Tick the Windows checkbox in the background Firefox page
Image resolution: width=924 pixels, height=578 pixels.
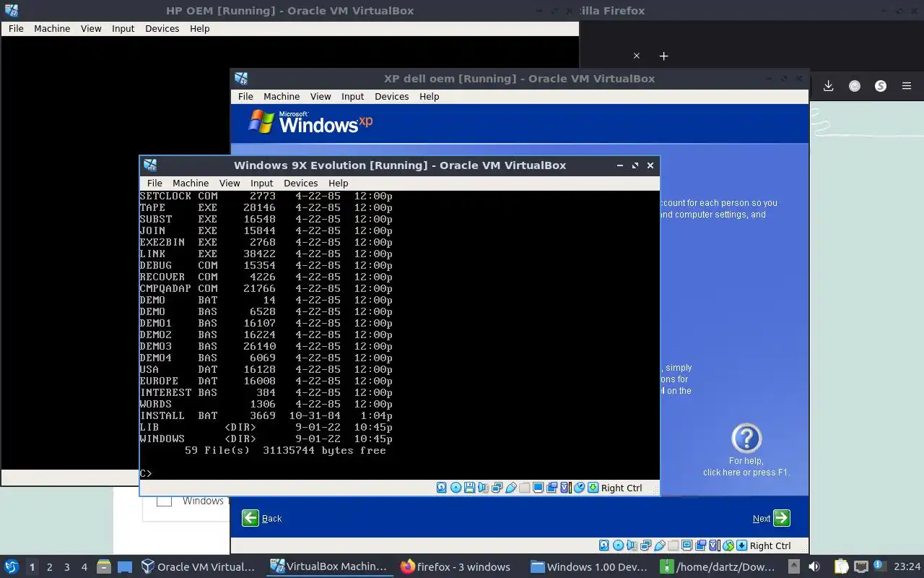click(x=164, y=500)
